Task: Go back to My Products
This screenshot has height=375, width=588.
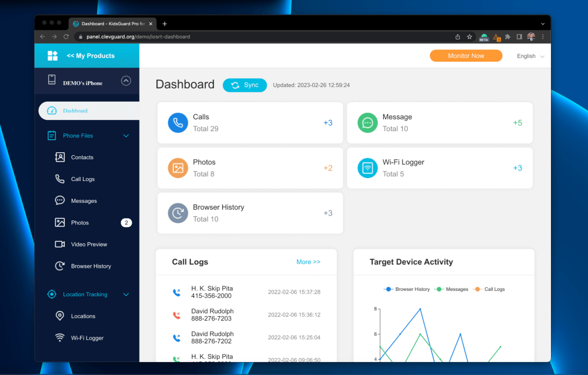Action: click(91, 55)
